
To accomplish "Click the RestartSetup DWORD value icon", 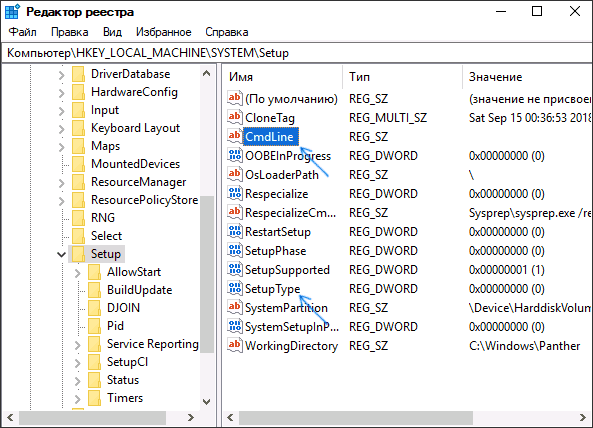I will (x=234, y=231).
